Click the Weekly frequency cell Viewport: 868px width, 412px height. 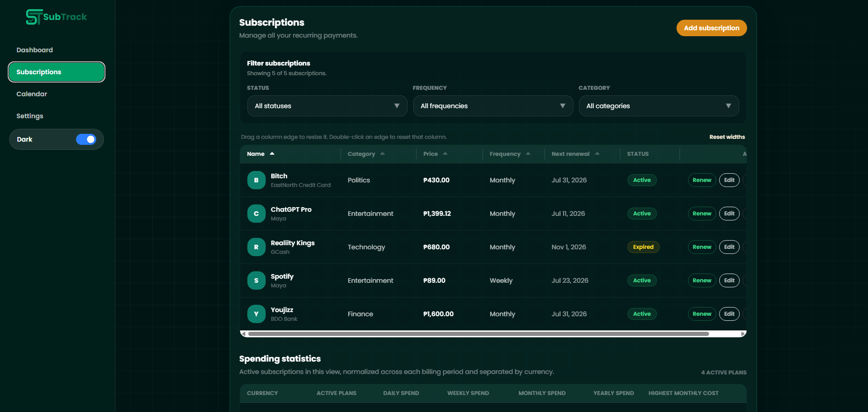click(x=501, y=280)
